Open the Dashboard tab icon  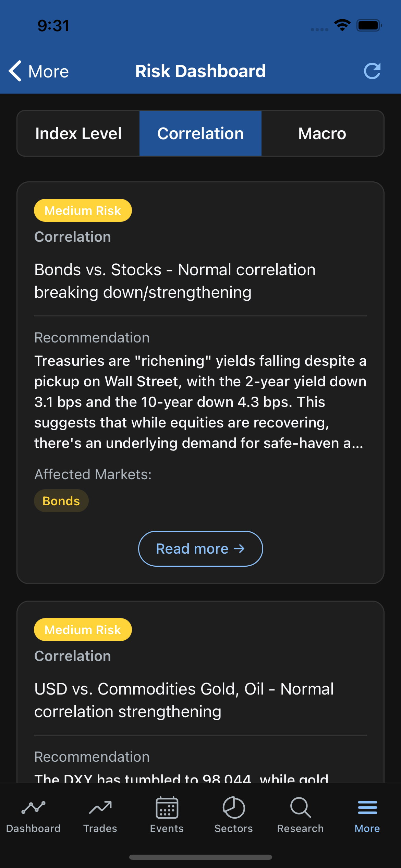coord(33,808)
